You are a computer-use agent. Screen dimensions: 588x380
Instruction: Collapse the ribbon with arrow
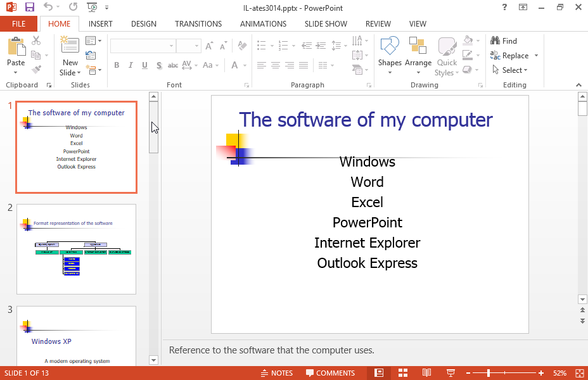pos(579,85)
